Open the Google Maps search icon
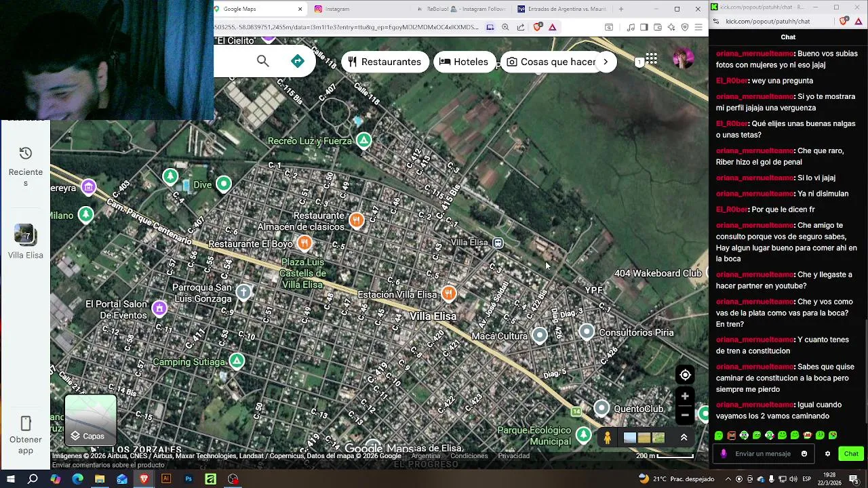Viewport: 868px width, 488px height. [x=263, y=62]
